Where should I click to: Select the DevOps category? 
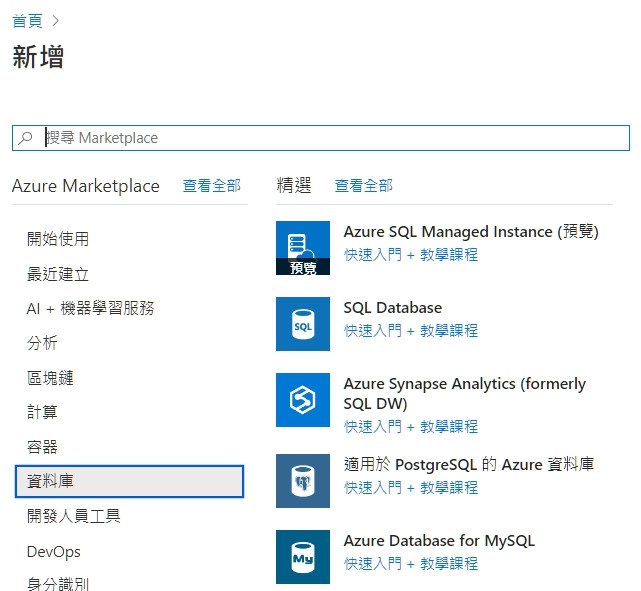click(x=54, y=552)
